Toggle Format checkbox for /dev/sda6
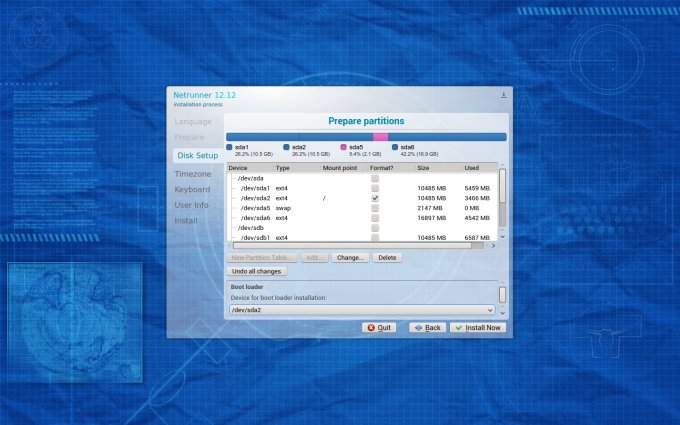The width and height of the screenshot is (680, 425). [374, 218]
